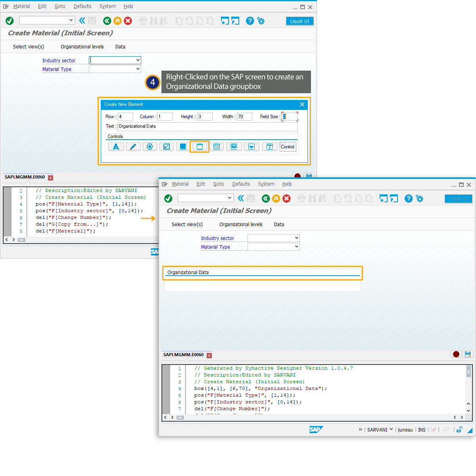Screen dimensions: 476x476
Task: Click the Data button in front window
Action: coord(279,225)
